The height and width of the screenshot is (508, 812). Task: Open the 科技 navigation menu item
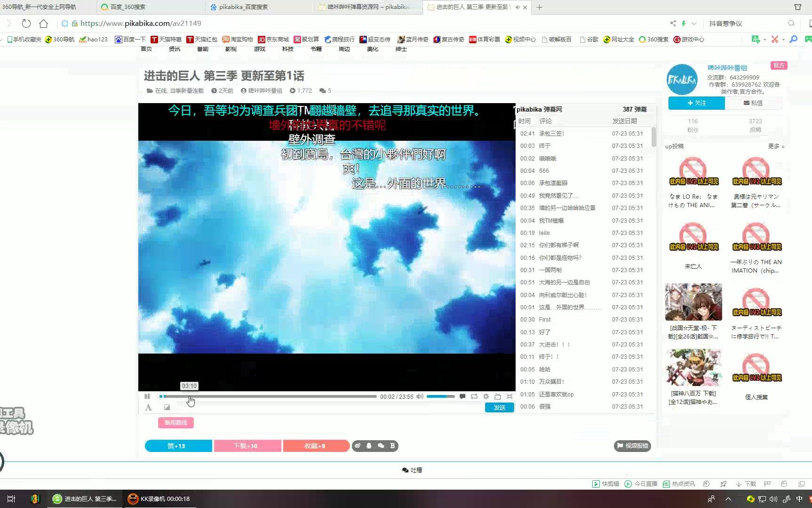[287, 49]
